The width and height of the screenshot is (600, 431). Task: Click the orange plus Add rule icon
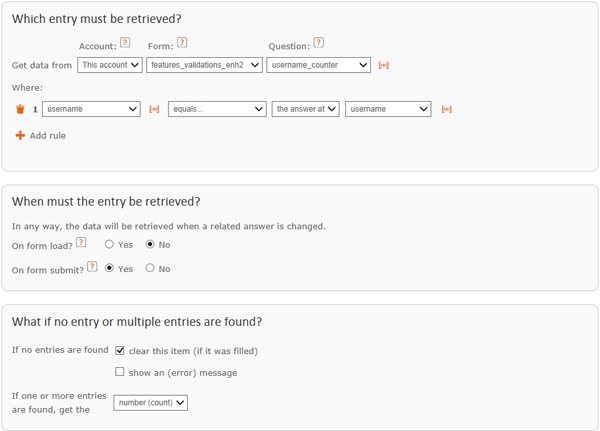(20, 135)
